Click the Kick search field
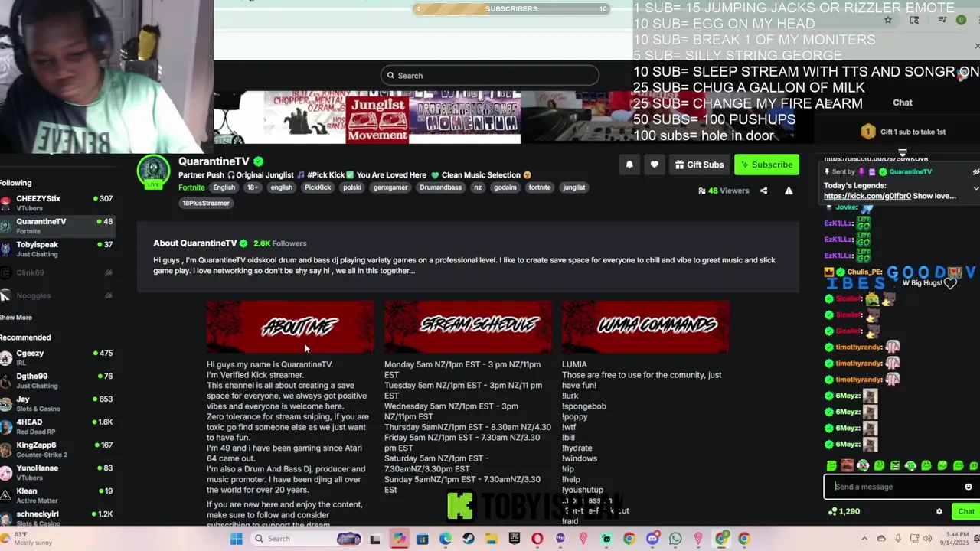 [490, 75]
